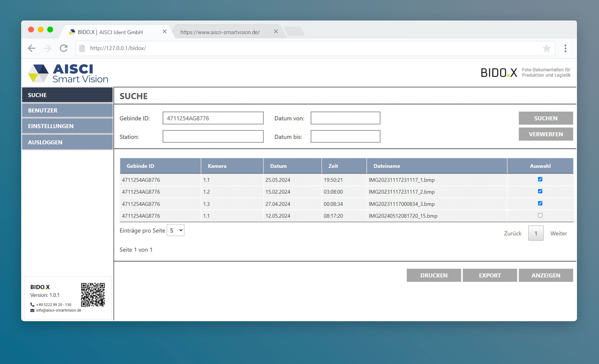This screenshot has width=599, height=364.
Task: Close the BIDO.X browser tab
Action: (x=165, y=32)
